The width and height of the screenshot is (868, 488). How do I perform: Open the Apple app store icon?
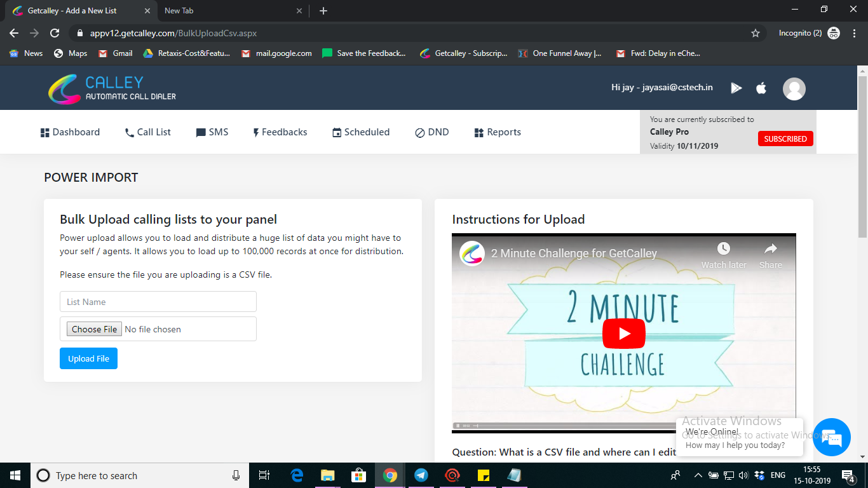(x=761, y=88)
